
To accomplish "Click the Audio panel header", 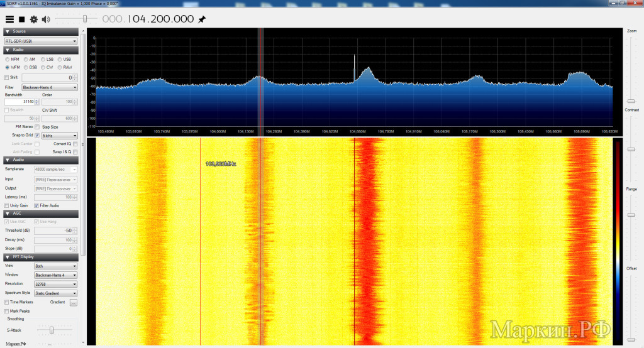I will (40, 160).
